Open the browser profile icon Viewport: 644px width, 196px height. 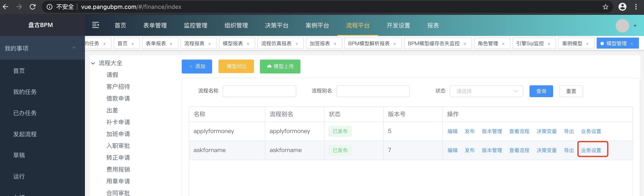[x=622, y=7]
